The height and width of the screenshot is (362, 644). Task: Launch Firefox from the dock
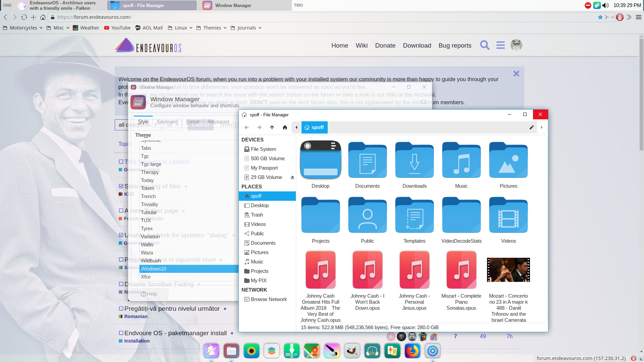pyautogui.click(x=412, y=351)
